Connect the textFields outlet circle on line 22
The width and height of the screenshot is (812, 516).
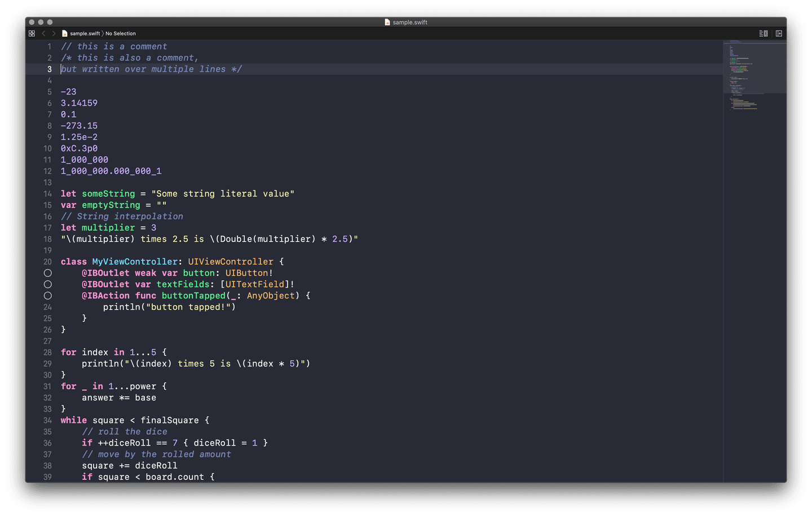tap(48, 284)
